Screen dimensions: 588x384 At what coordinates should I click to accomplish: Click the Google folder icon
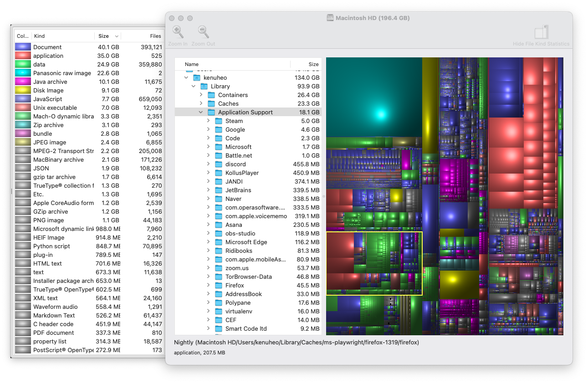(218, 130)
